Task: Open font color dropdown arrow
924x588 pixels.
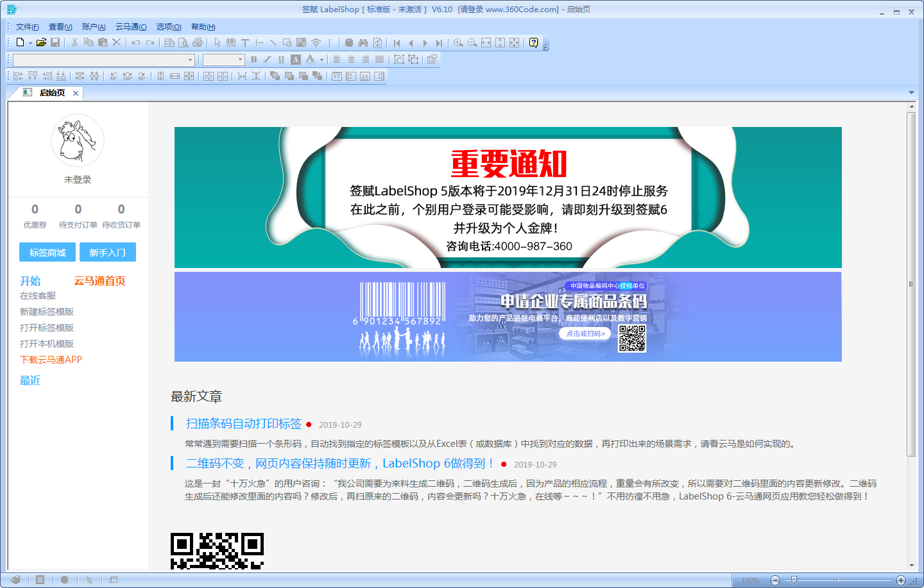Action: click(x=321, y=60)
